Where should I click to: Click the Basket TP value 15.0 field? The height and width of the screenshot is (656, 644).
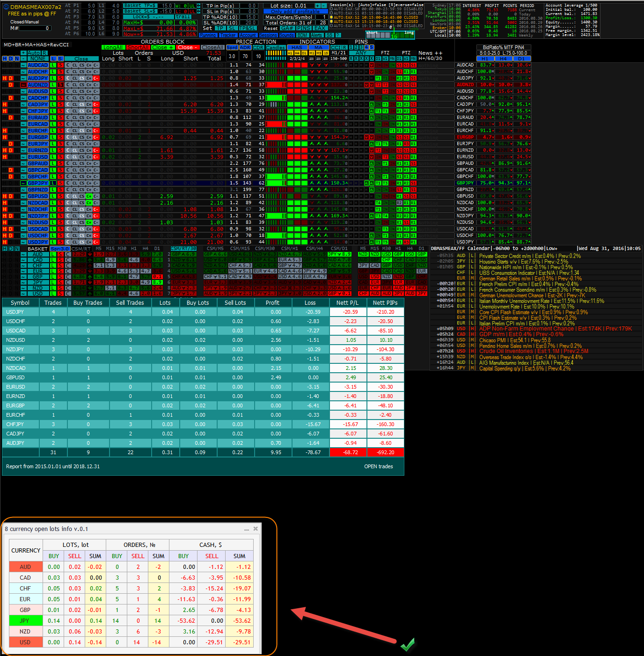coord(166,6)
